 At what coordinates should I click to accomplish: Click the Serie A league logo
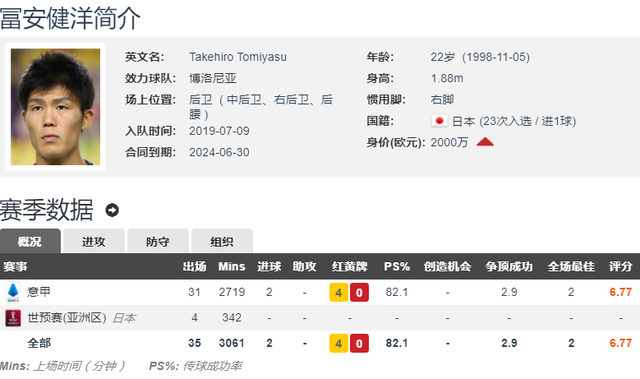[13, 292]
